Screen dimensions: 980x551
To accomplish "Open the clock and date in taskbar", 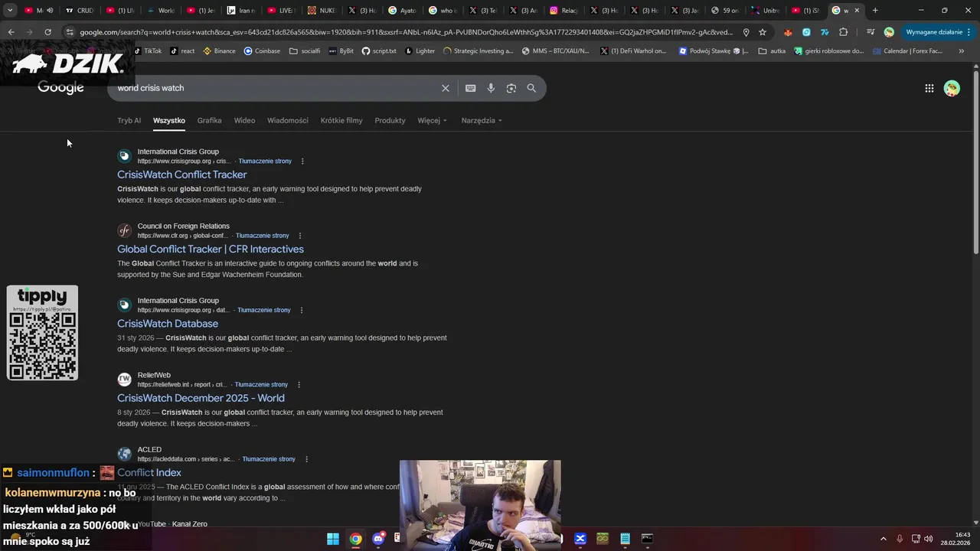I will point(956,539).
